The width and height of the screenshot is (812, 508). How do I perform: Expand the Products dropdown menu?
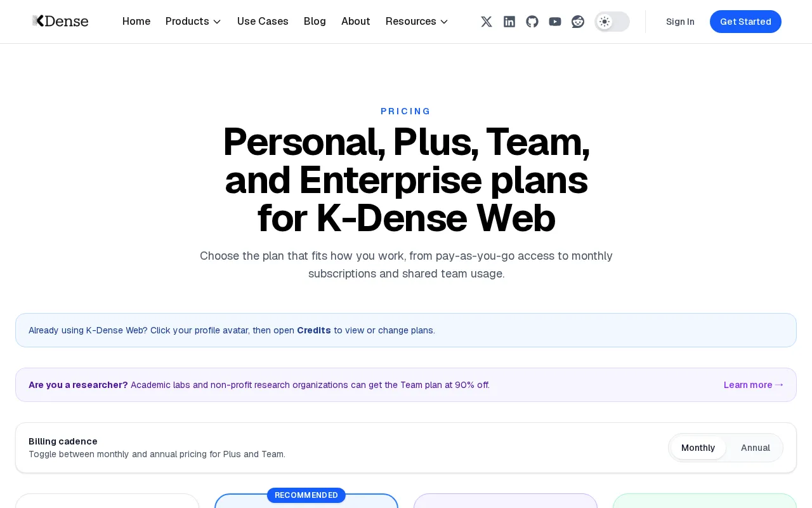click(193, 22)
